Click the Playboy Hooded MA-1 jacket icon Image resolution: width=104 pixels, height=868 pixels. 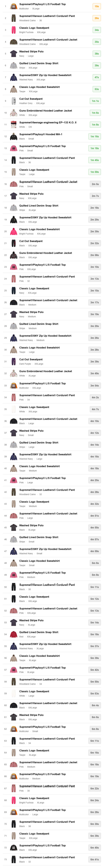coord(13,136)
